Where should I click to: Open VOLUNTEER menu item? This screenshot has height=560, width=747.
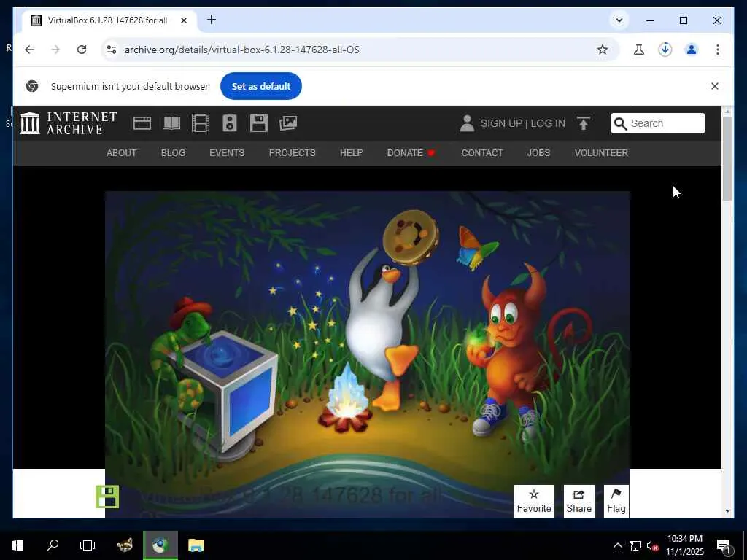point(601,153)
